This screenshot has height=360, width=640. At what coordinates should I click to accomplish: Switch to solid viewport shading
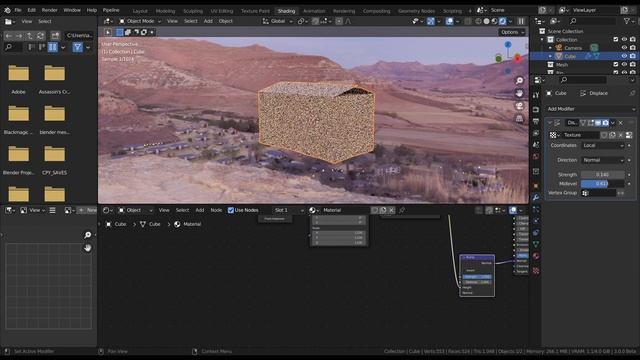(x=487, y=21)
